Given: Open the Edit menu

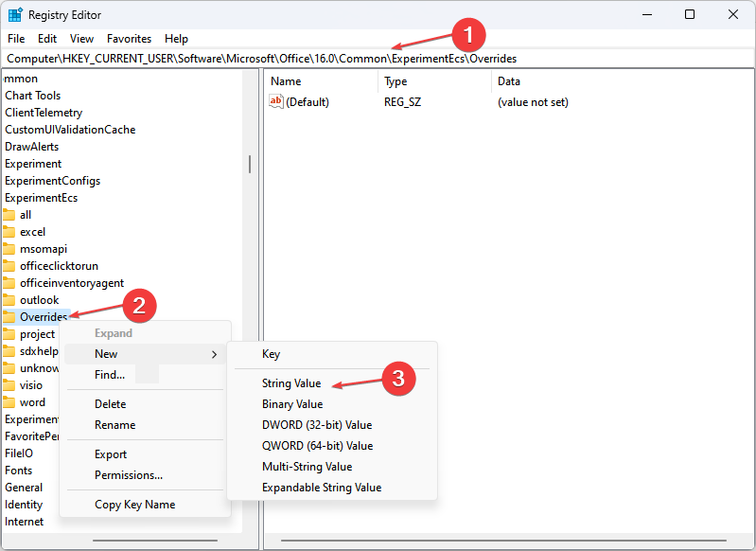Looking at the screenshot, I should [x=47, y=39].
